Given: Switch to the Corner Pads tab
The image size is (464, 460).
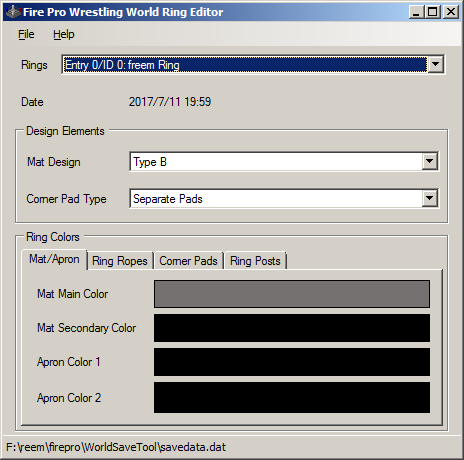Looking at the screenshot, I should [188, 261].
